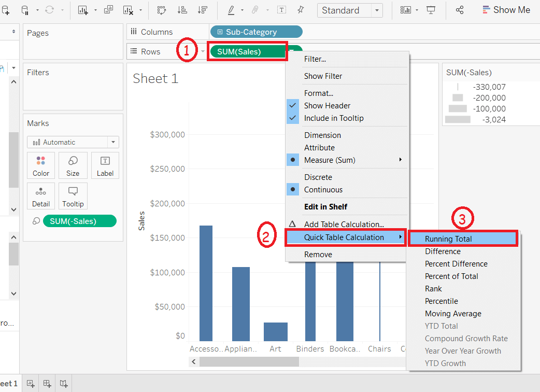The image size is (540, 392).
Task: Click the Duplicate sheet toolbar icon
Action: click(x=108, y=10)
